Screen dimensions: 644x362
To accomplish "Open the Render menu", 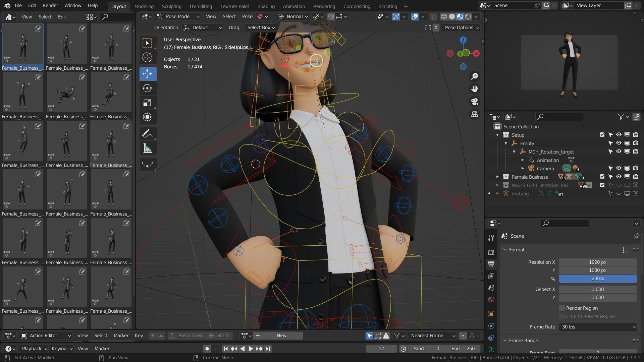I will [50, 5].
